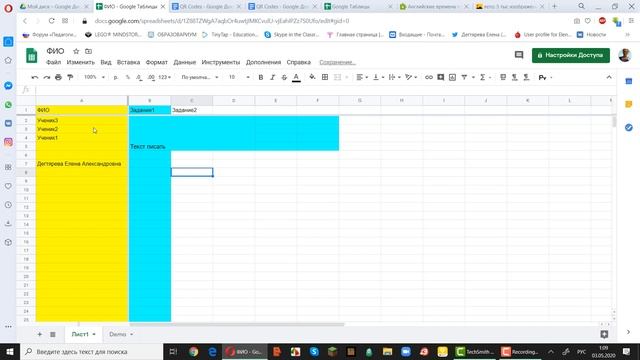Format cell as percent
This screenshot has width=640, height=360.
point(128,77)
